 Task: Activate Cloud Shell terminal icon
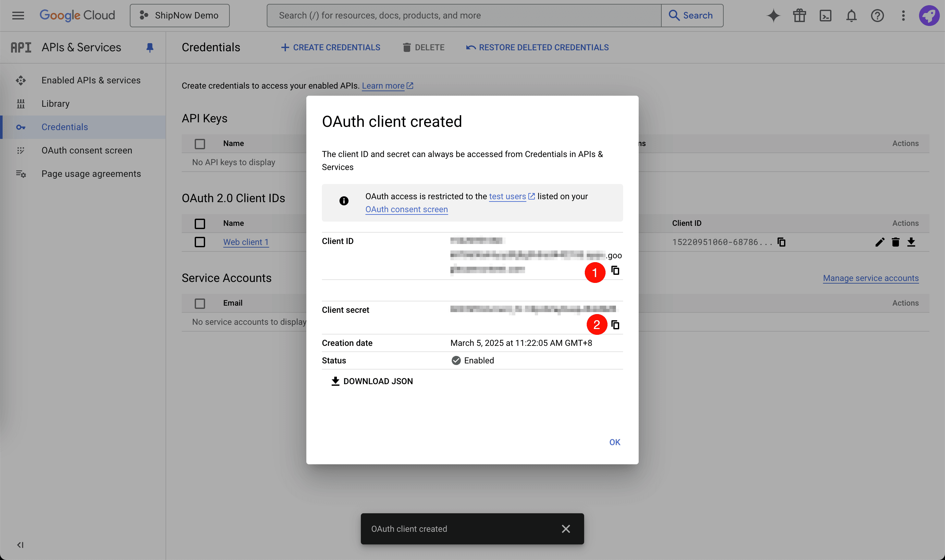[825, 16]
